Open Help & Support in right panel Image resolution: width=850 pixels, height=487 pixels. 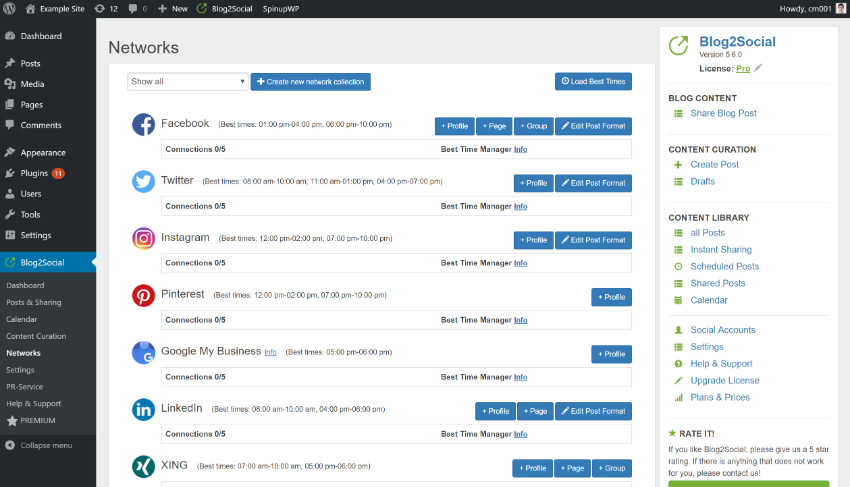(721, 363)
